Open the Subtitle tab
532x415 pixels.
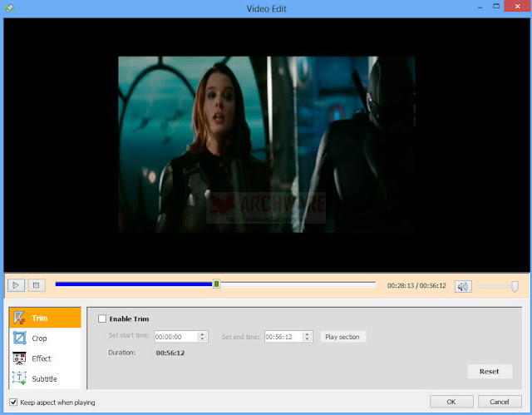(45, 378)
